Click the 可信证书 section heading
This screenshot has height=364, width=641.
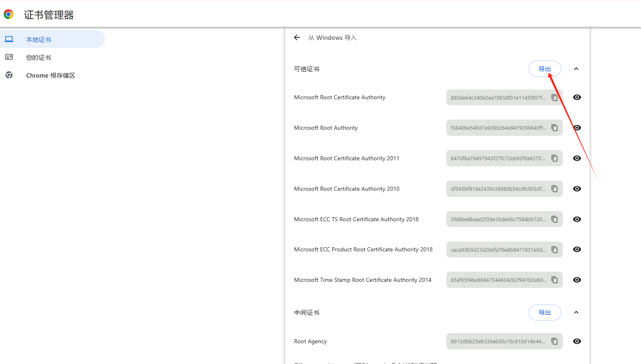[x=307, y=69]
